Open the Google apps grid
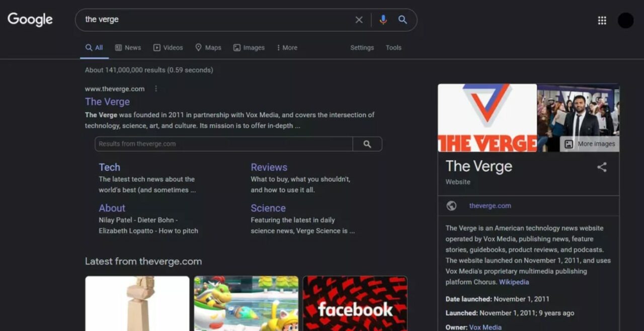 tap(602, 20)
